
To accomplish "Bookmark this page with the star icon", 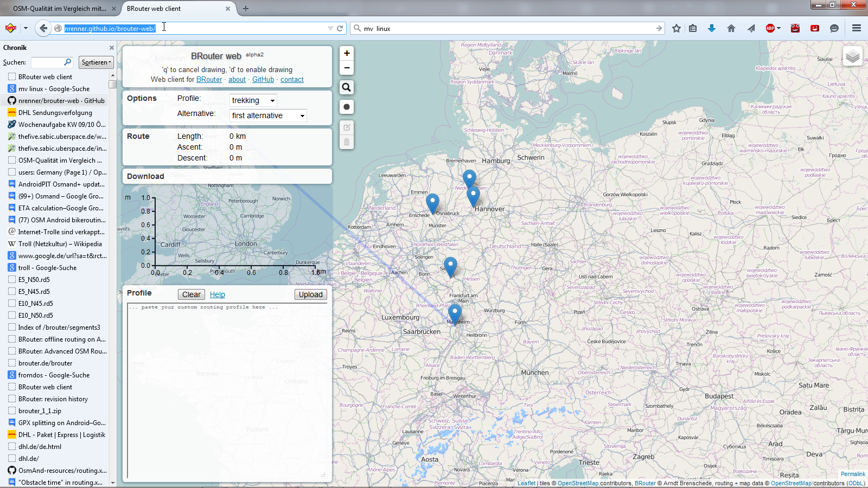I will (676, 28).
